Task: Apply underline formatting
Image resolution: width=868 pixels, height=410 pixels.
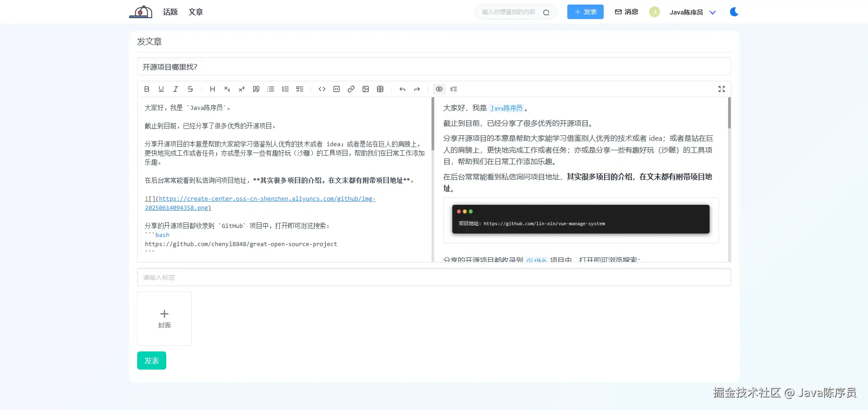Action: pos(161,89)
